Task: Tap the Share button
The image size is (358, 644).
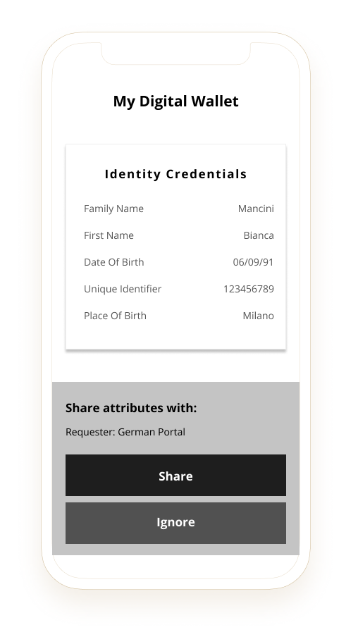Action: (x=175, y=475)
